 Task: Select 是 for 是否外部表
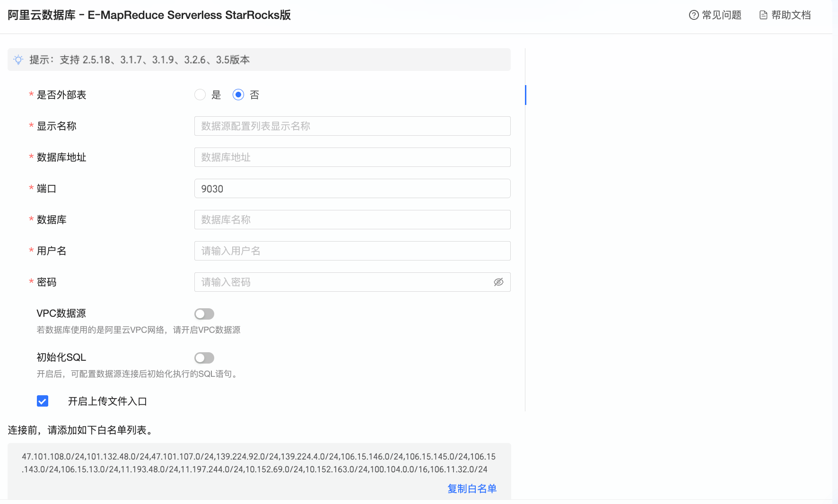(200, 95)
